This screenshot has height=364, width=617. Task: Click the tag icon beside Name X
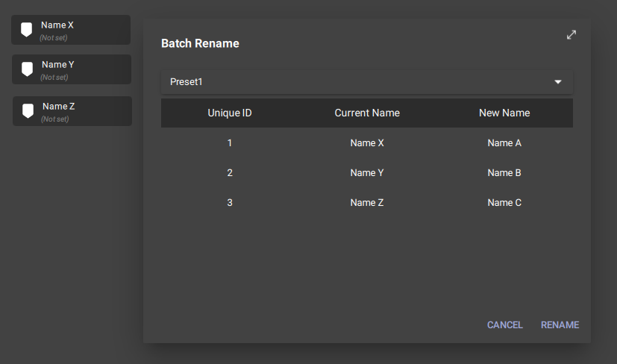[26, 30]
